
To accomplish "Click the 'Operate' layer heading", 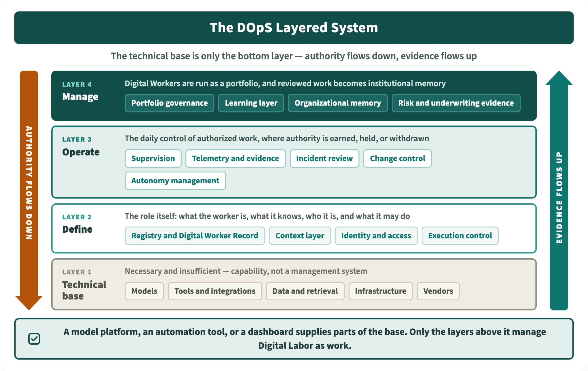I will pos(81,152).
